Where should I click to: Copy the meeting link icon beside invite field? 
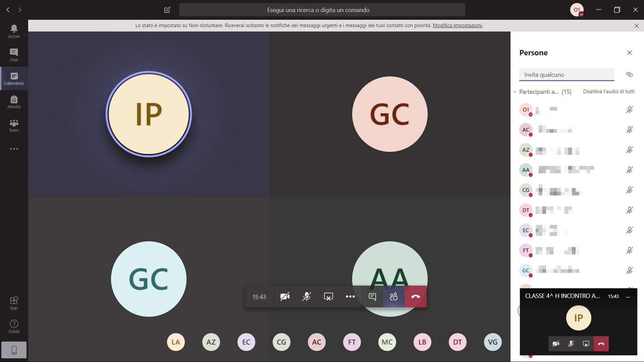coord(630,75)
